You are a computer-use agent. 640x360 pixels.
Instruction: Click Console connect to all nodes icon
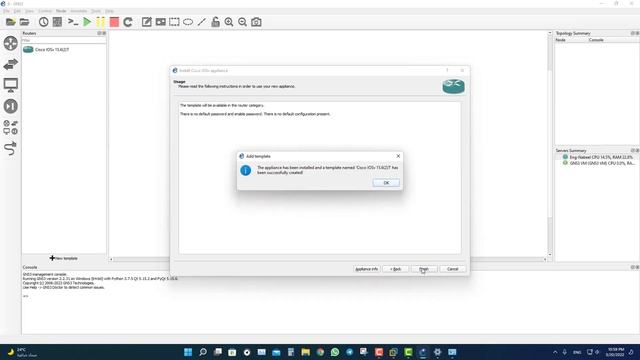pos(73,22)
